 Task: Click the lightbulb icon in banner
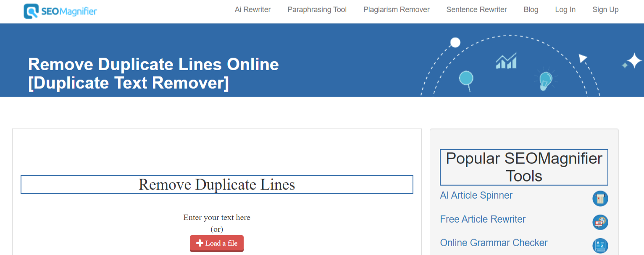545,80
